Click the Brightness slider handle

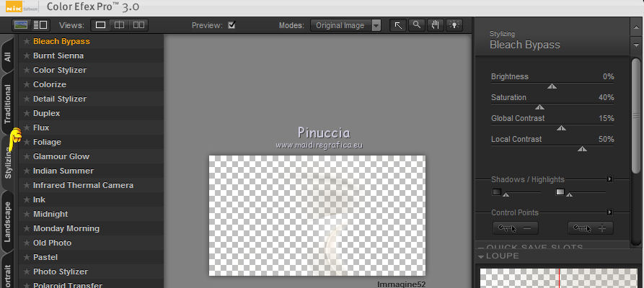[552, 86]
